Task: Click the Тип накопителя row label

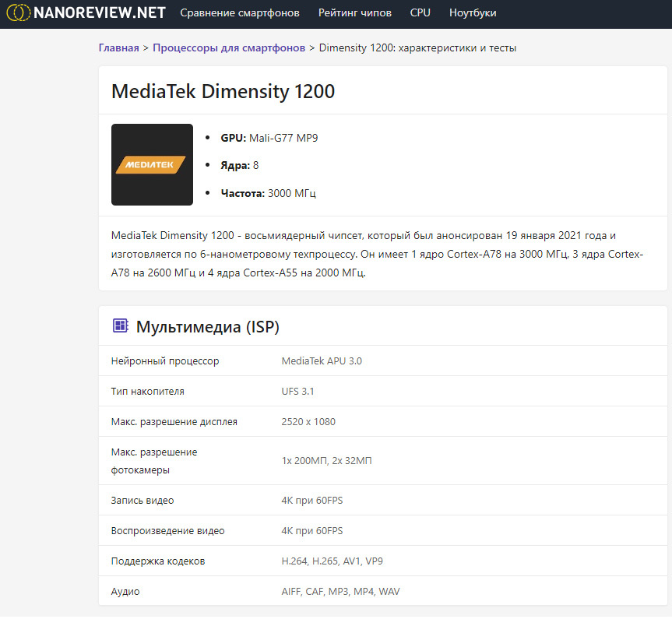Action: click(147, 392)
